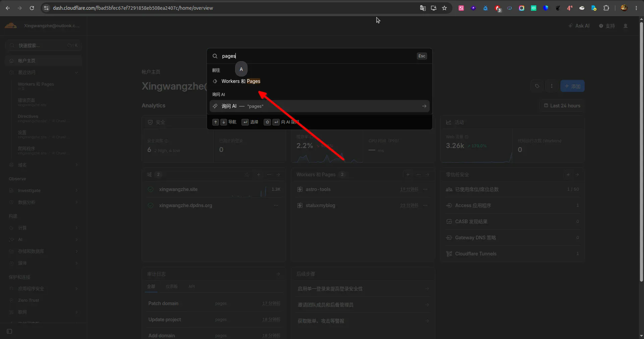
Task: Collapse the 最近访问 section in sidebar
Action: (76, 72)
